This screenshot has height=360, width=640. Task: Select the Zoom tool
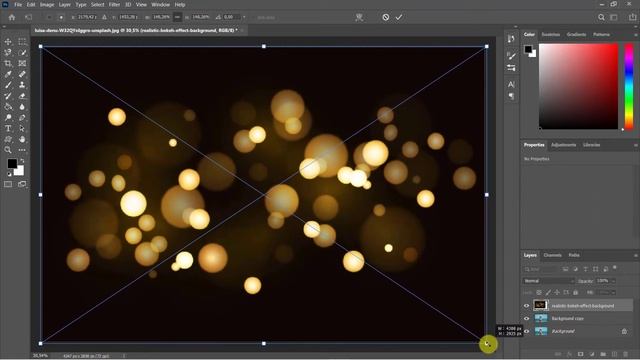(8, 150)
